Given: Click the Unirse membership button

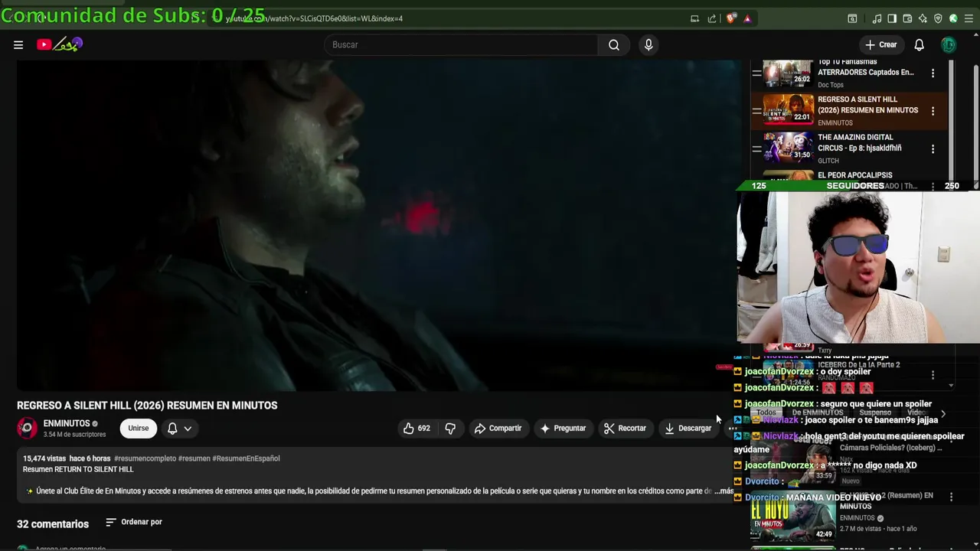Looking at the screenshot, I should pos(139,429).
